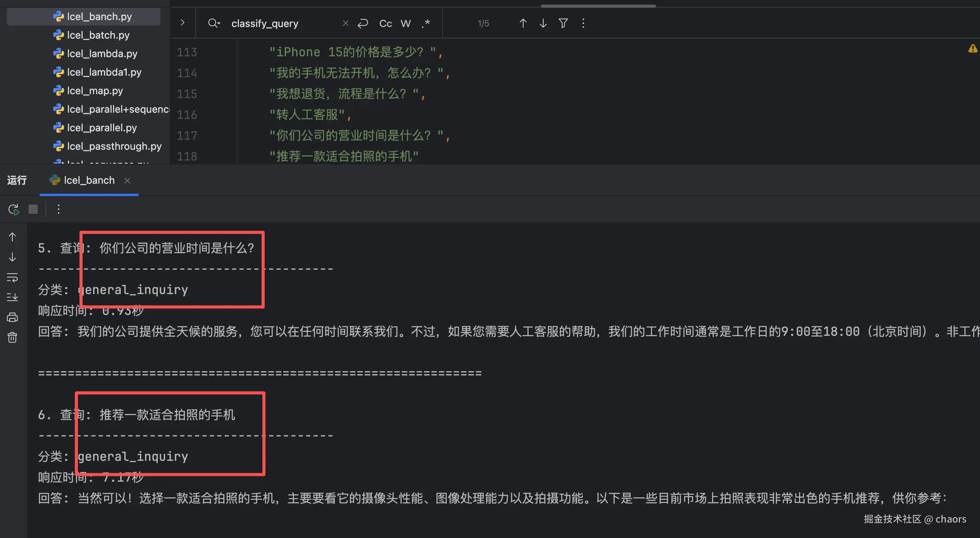This screenshot has width=980, height=538.
Task: Open search history dropdown
Action: point(214,24)
